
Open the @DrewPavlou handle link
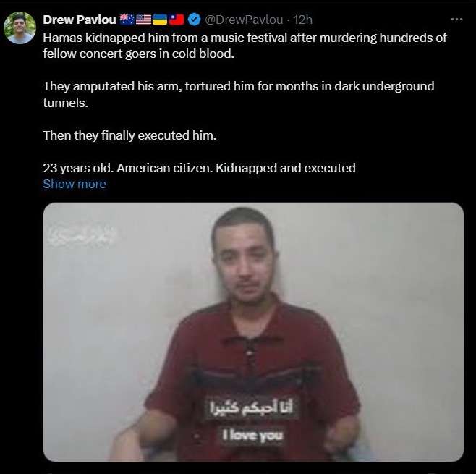coord(244,20)
